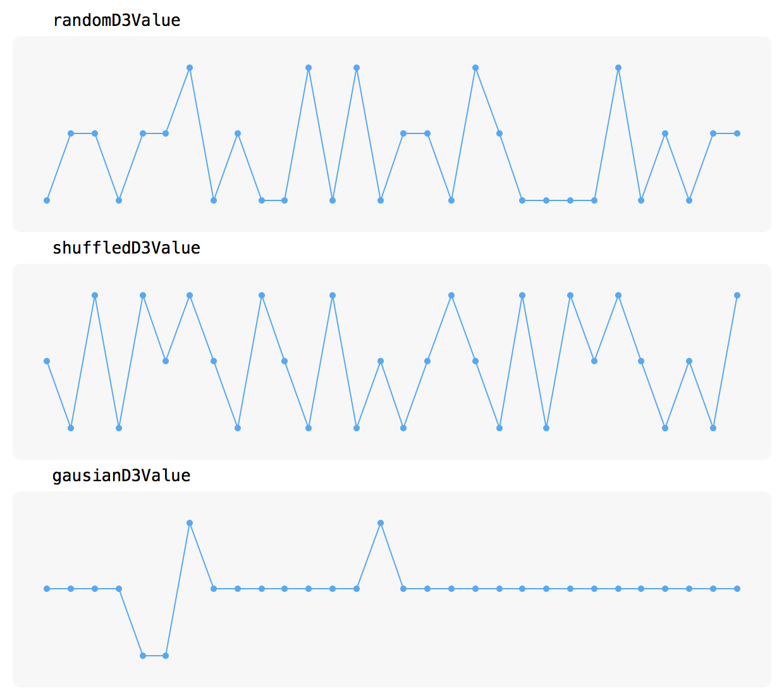Image resolution: width=784 pixels, height=700 pixels.
Task: Click first peak point in randomD3Value chart
Action: point(190,68)
